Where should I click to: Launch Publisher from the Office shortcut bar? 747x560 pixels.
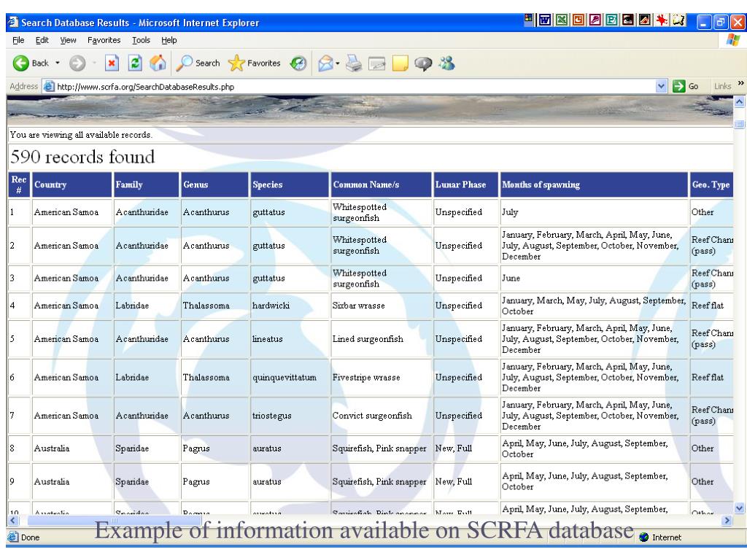(x=612, y=20)
